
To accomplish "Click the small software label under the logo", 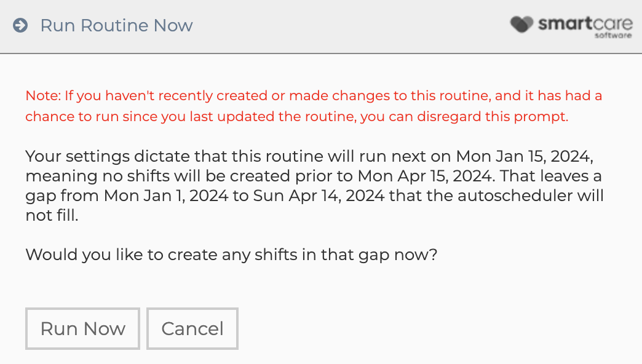I will [613, 35].
